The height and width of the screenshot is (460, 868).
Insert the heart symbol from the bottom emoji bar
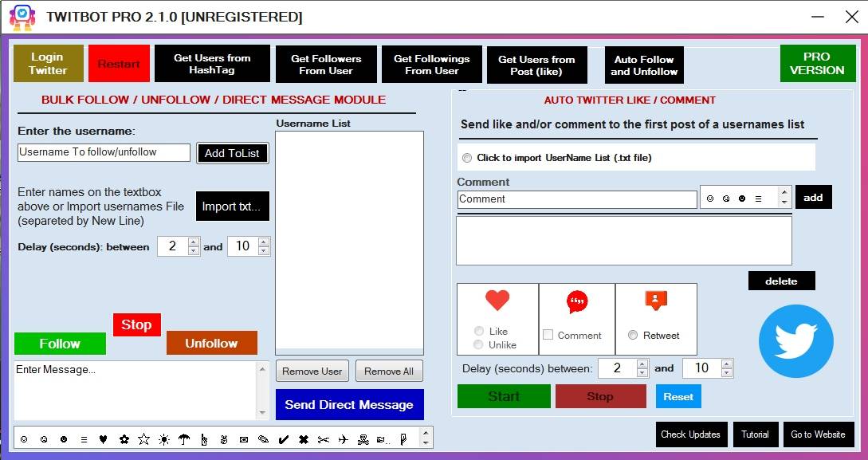[x=103, y=439]
